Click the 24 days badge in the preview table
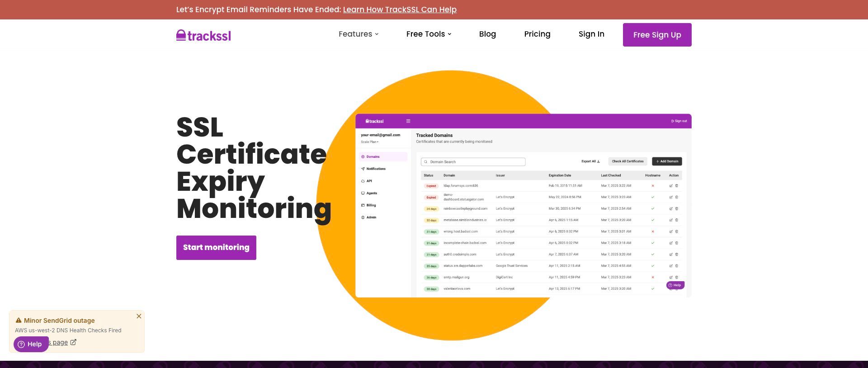Screen dimensions: 868x368 click(431, 209)
